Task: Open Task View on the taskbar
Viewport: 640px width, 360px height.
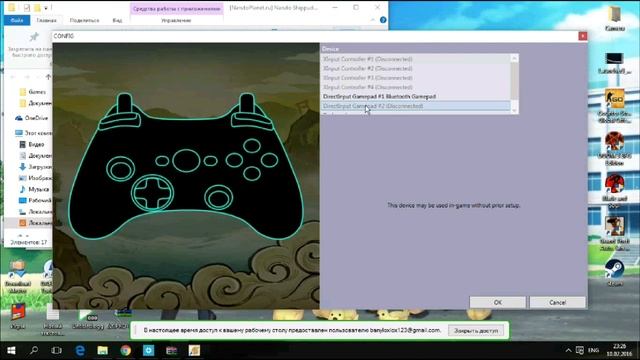Action: tap(56, 350)
